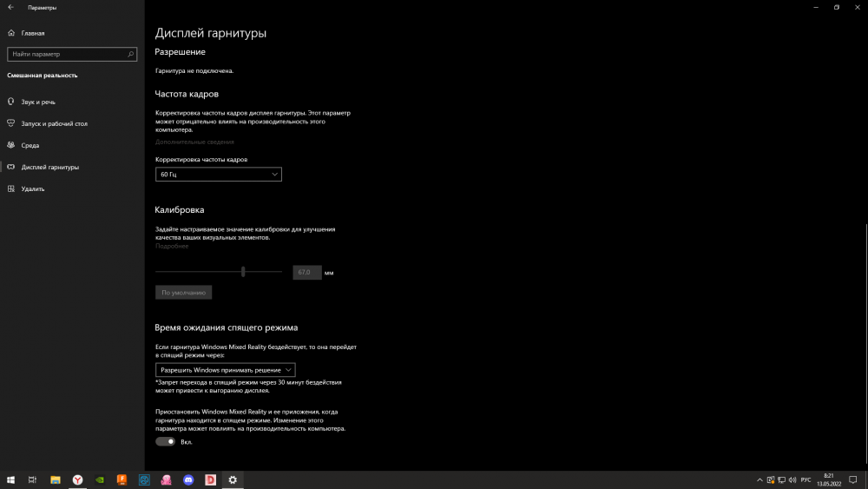Open Discord from the taskbar
868x489 pixels.
(188, 480)
